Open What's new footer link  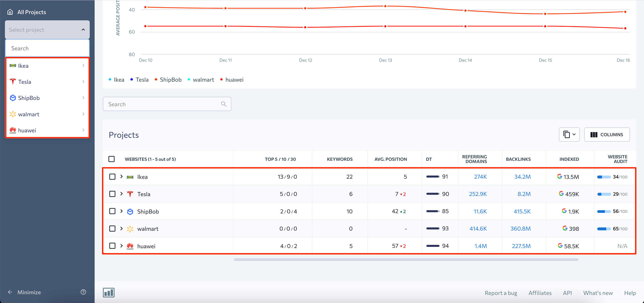point(598,293)
